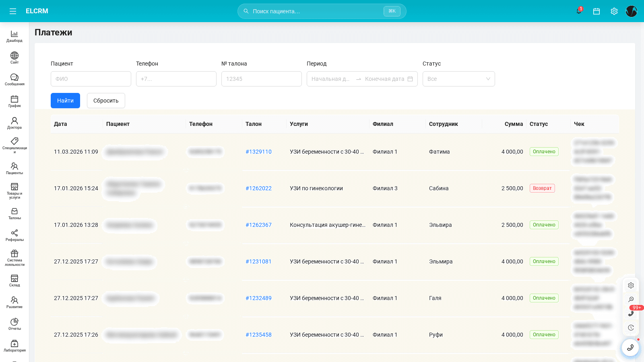Open the user avatar menu
Screen dimensions: 644x362
coord(632,11)
